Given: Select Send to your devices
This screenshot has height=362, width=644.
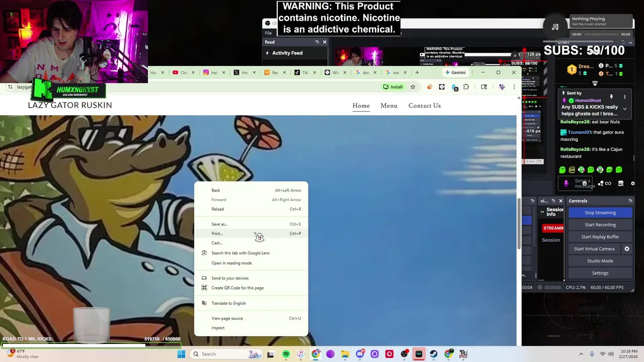Looking at the screenshot, I should tap(251, 278).
